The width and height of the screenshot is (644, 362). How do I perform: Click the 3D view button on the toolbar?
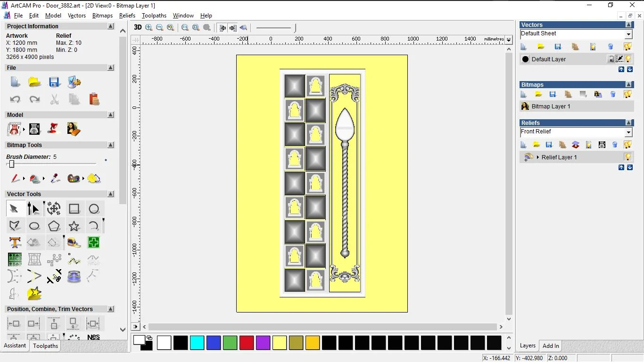click(x=137, y=27)
